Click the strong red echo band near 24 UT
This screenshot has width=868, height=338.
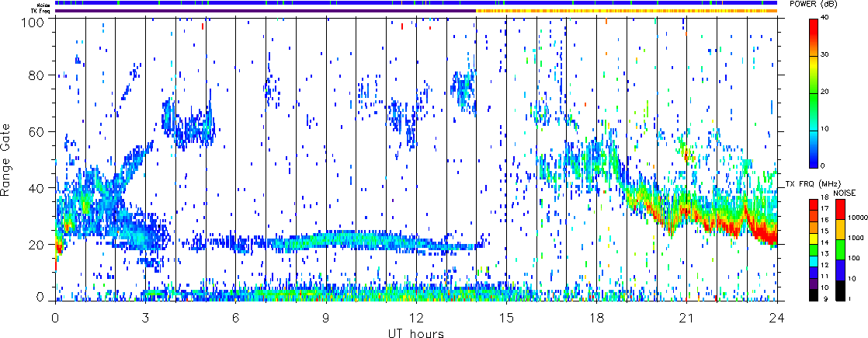tap(767, 236)
